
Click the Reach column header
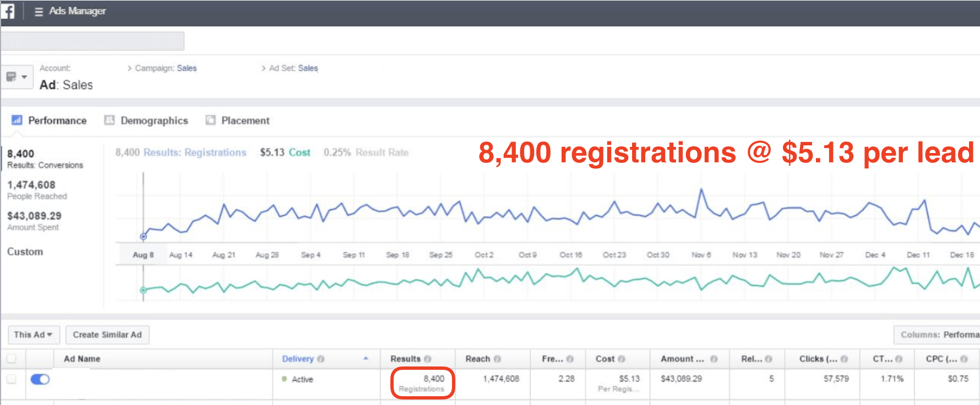point(478,359)
